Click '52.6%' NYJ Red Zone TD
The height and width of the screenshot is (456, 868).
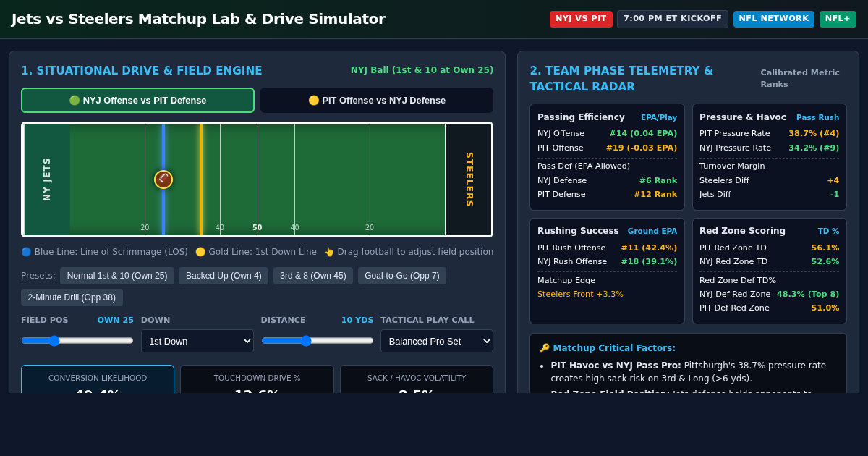(825, 262)
